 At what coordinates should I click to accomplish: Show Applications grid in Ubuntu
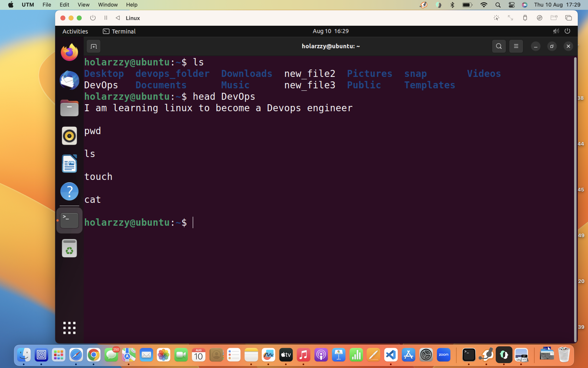(x=69, y=328)
